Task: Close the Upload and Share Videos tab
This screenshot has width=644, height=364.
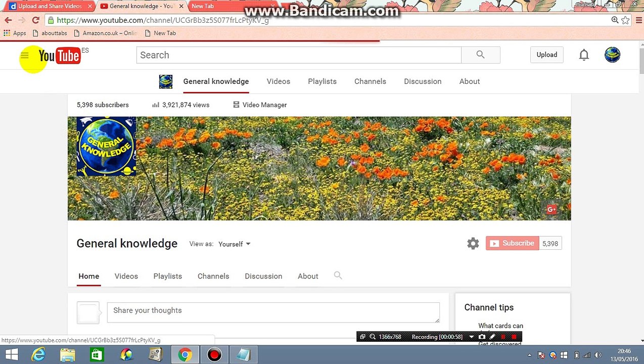Action: [x=90, y=6]
